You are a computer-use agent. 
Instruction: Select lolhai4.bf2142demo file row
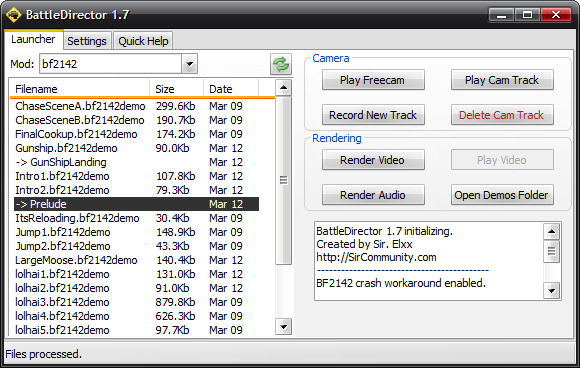click(136, 316)
